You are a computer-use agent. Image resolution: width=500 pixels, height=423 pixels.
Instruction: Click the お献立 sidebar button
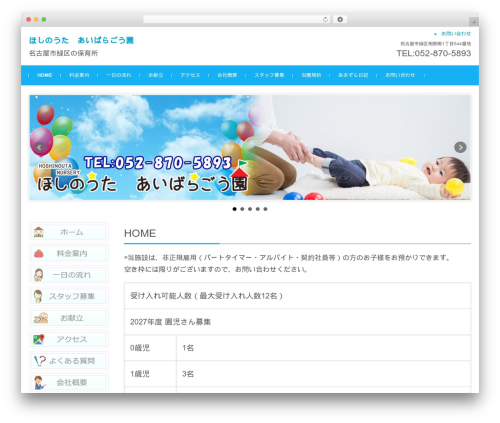69,318
